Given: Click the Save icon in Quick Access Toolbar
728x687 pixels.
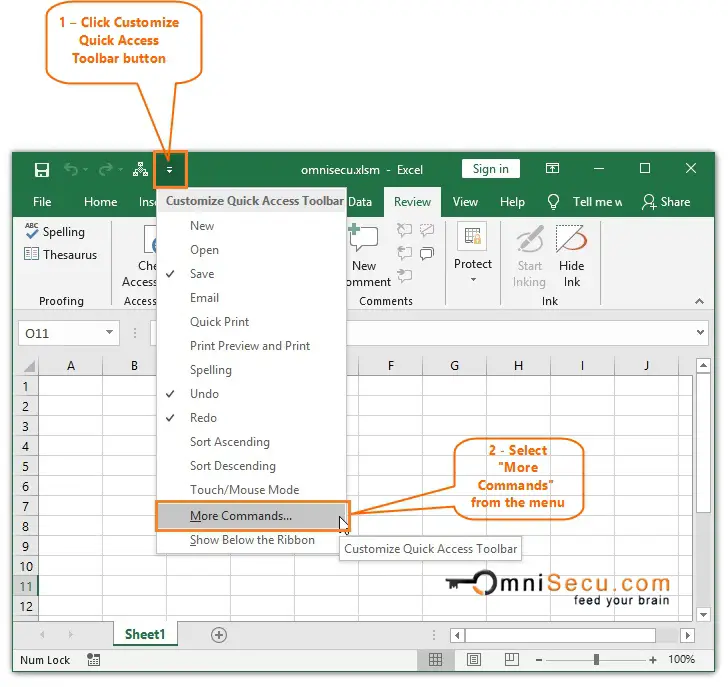Looking at the screenshot, I should click(42, 170).
